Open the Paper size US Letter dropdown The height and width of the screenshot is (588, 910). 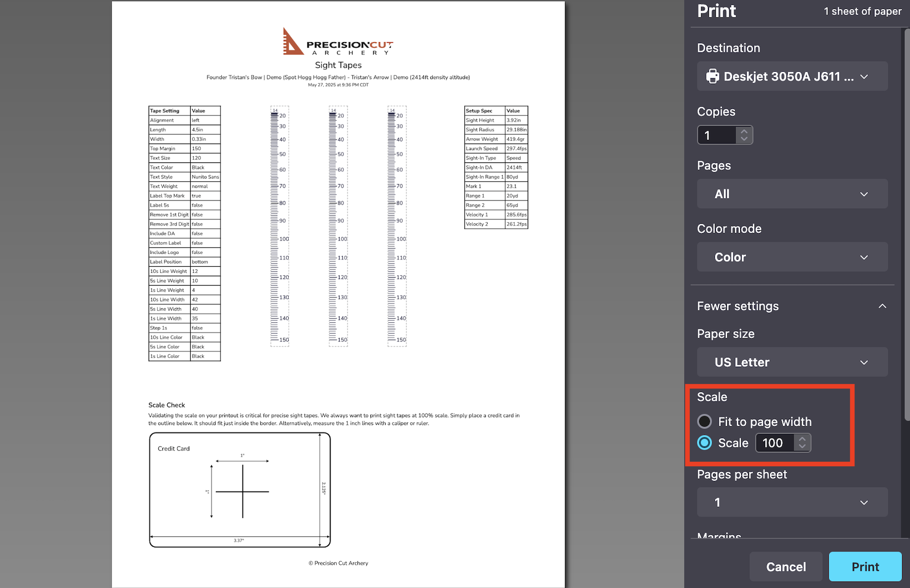click(x=792, y=362)
